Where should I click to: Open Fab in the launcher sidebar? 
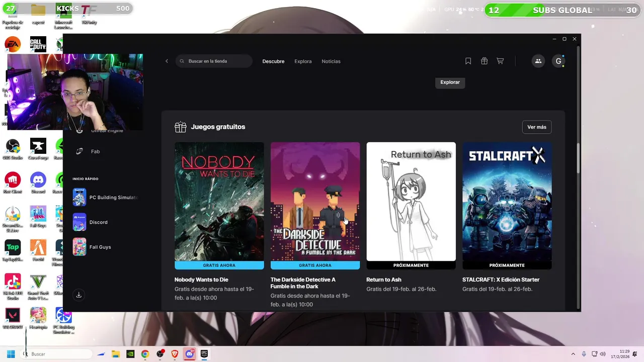(x=95, y=151)
